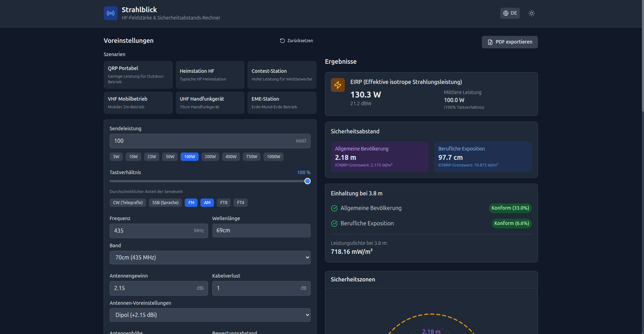Expand the Antennen-Voreinstellungen Dipol dropdown
The height and width of the screenshot is (334, 644).
pyautogui.click(x=210, y=315)
